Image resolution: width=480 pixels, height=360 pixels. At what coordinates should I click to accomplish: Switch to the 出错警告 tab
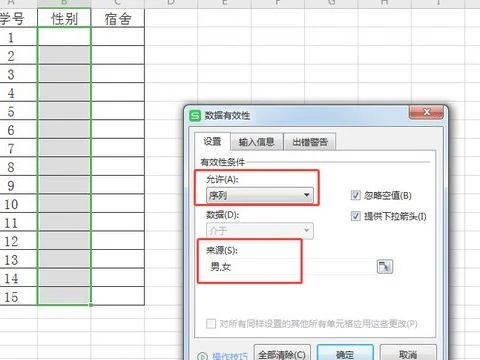tap(310, 142)
